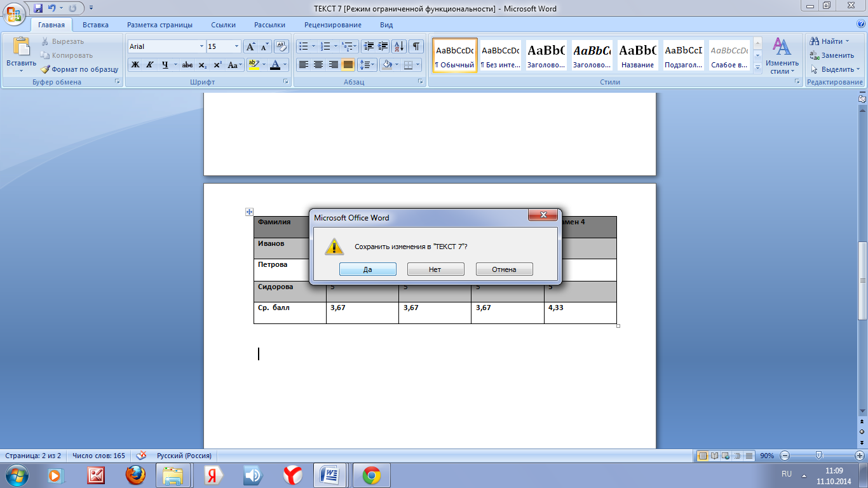Switch to the Вид tab
The image size is (868, 488).
click(x=386, y=25)
